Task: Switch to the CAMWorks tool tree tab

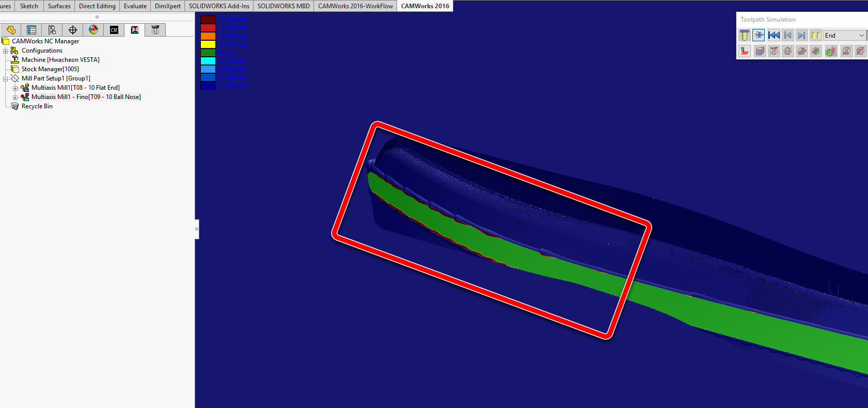Action: pos(155,30)
